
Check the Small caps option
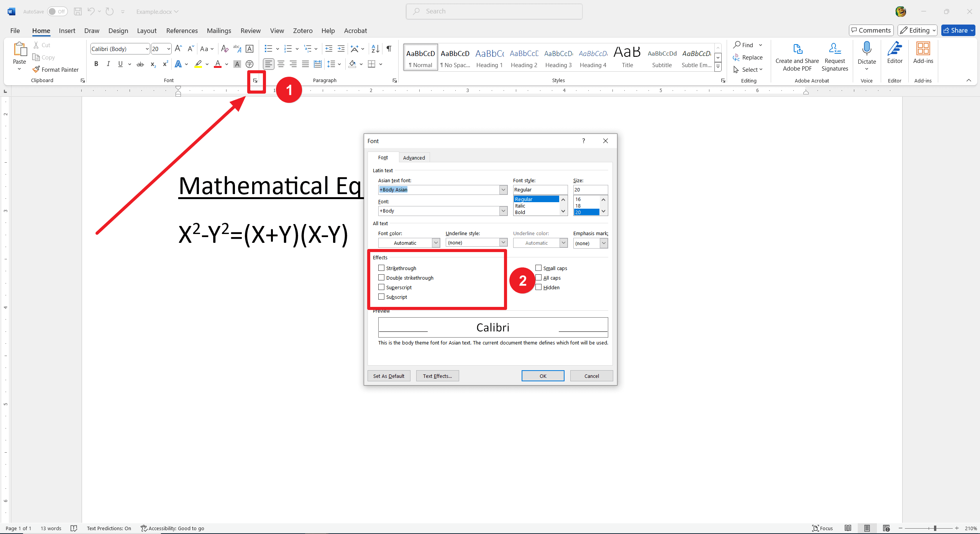click(538, 268)
